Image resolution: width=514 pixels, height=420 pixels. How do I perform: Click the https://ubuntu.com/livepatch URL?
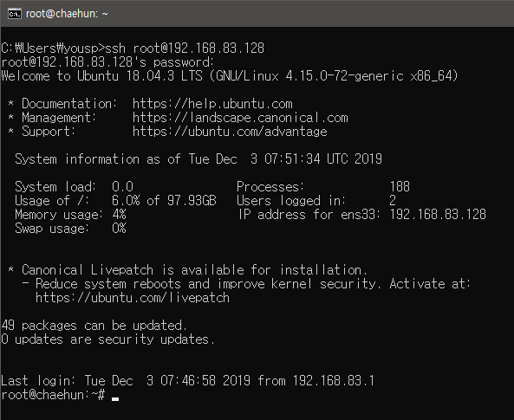coord(133,298)
